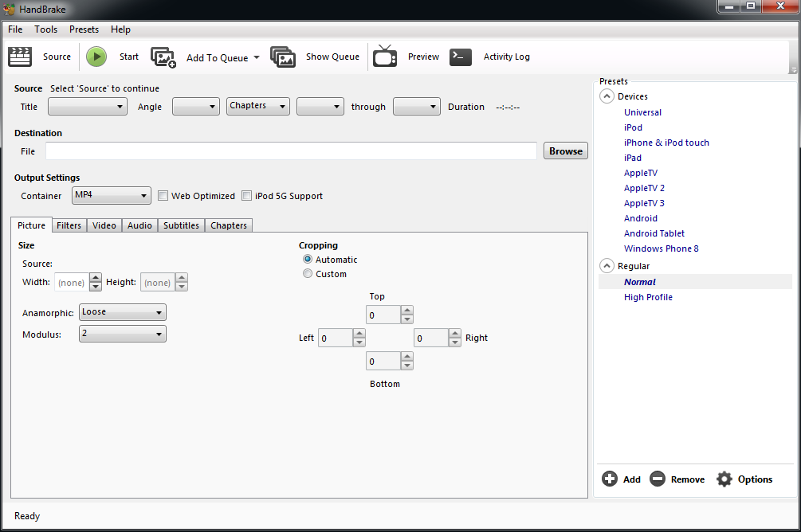Increase the Left crop value
The image size is (801, 532).
(359, 333)
